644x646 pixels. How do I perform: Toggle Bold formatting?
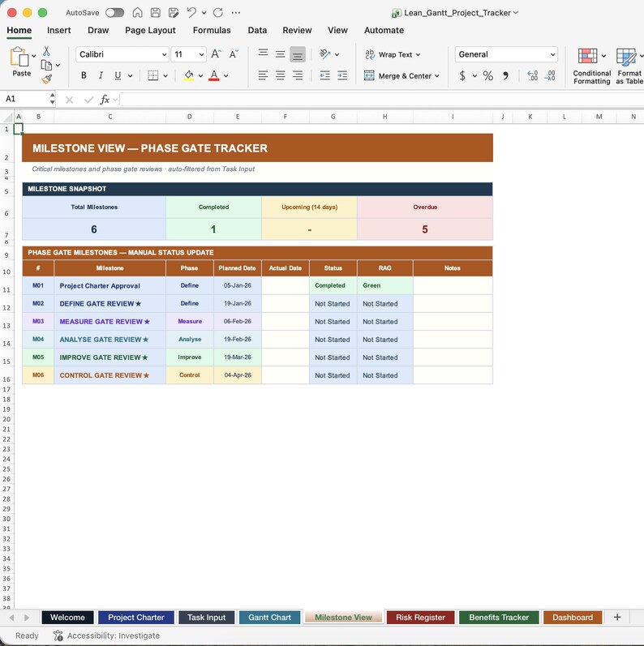pyautogui.click(x=84, y=75)
